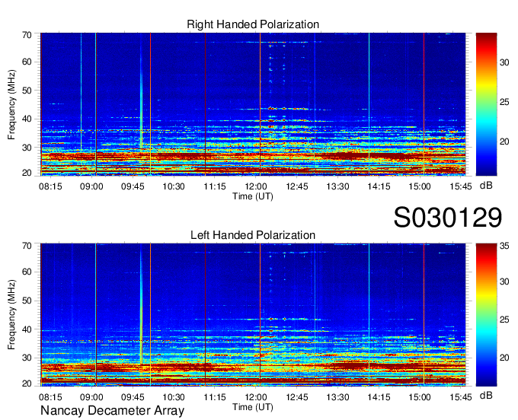Click the Frequency (MHz) axis label of Left Handed plot
The height and width of the screenshot is (420, 518).
coord(12,315)
